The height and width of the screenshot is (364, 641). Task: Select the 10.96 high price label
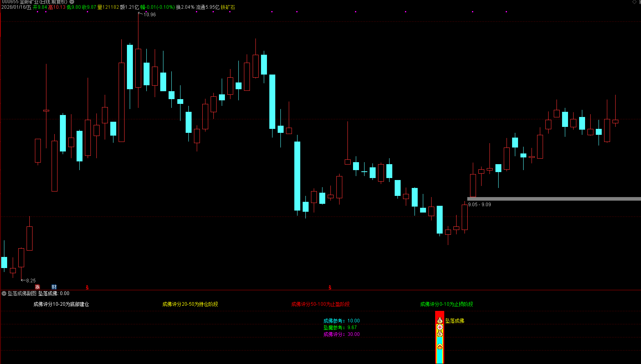tap(150, 15)
